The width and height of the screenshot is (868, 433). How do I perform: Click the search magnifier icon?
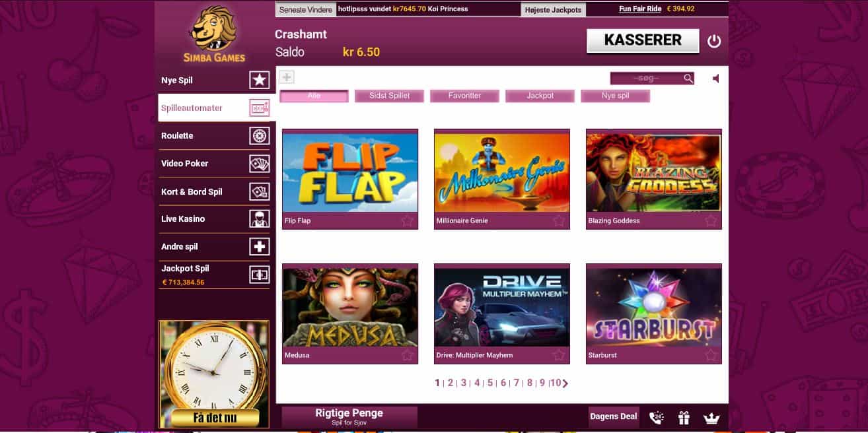click(688, 79)
